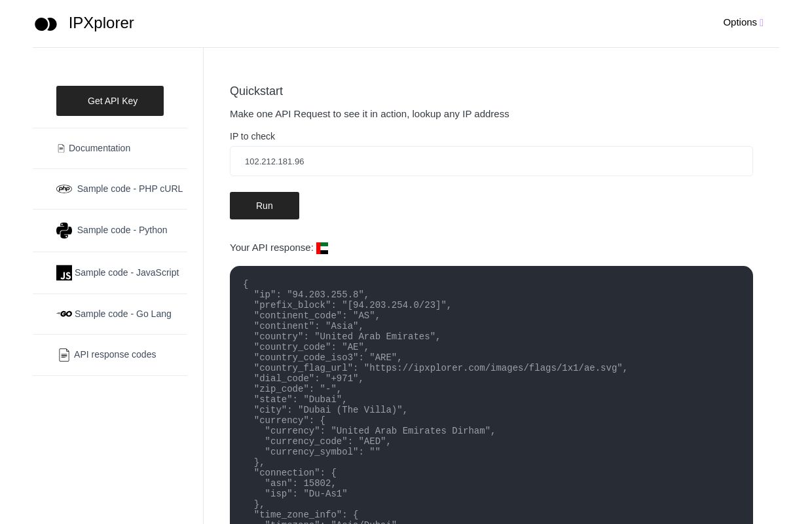Click the Python logo icon
The width and height of the screenshot is (812, 524).
click(64, 231)
